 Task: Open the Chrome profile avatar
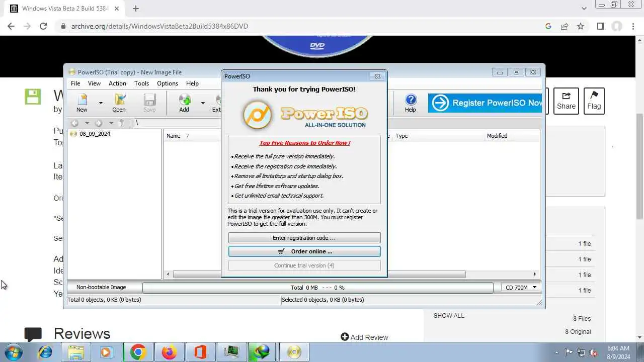point(617,26)
